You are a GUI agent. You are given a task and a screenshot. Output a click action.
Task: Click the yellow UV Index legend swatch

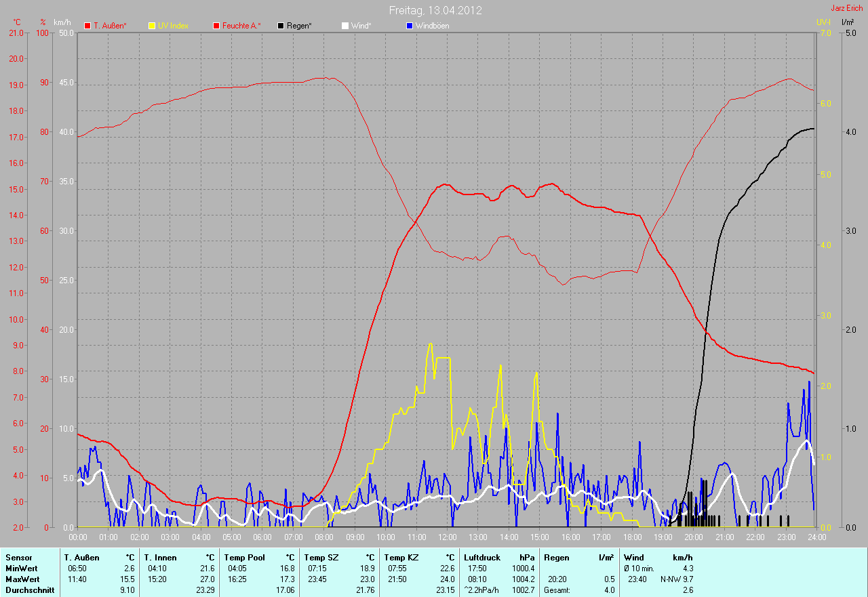click(152, 26)
